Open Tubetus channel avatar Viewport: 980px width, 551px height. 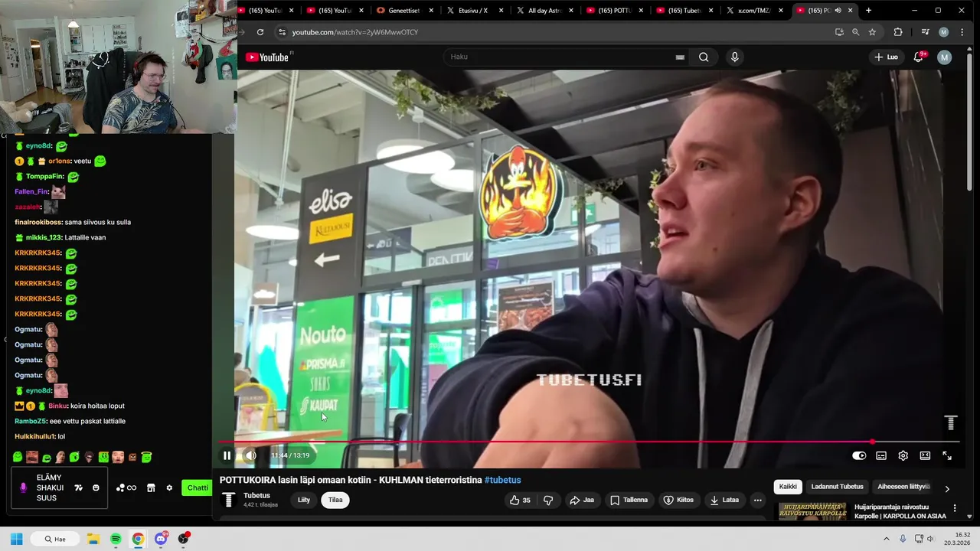point(228,500)
